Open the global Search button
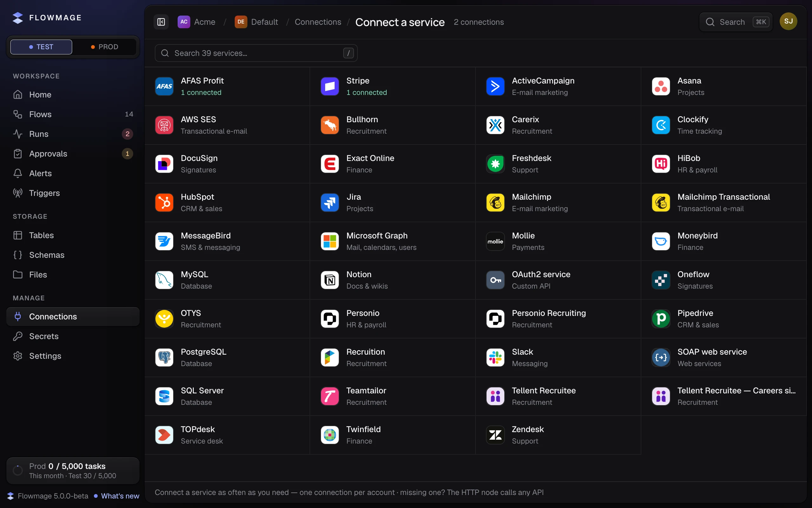 click(736, 22)
